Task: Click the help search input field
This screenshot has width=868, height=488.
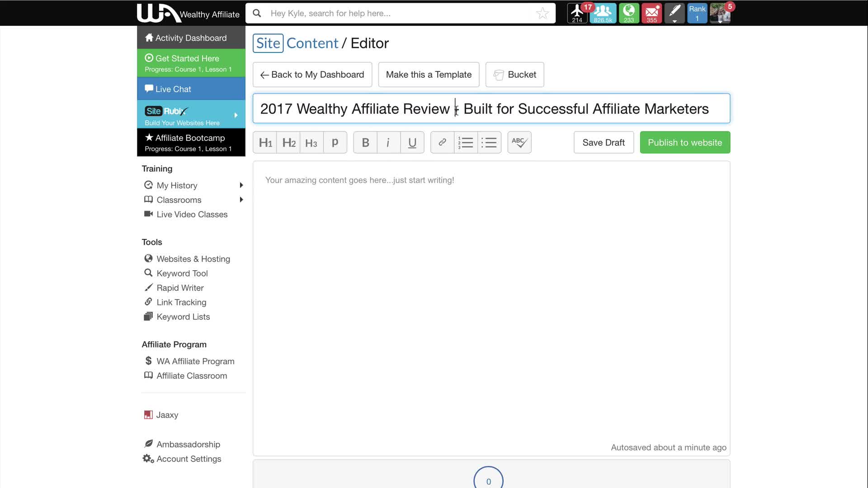Action: coord(400,14)
